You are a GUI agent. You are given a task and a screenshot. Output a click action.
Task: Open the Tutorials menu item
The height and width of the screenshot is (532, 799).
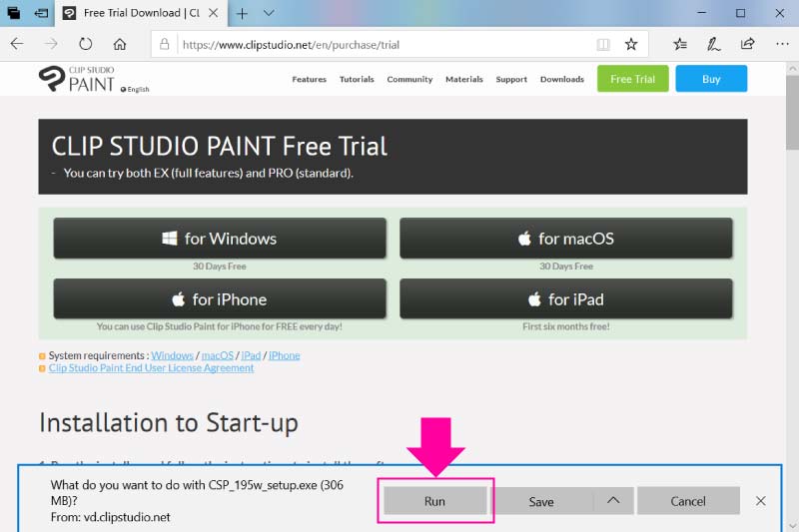(x=357, y=79)
